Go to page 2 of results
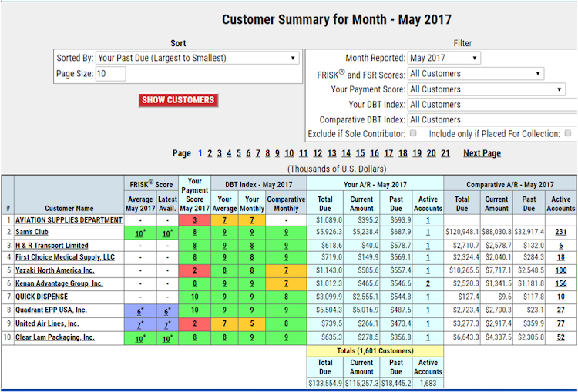 click(x=210, y=153)
